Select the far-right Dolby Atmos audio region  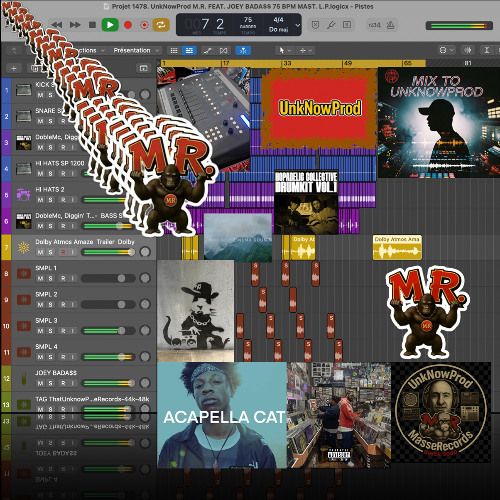click(397, 247)
